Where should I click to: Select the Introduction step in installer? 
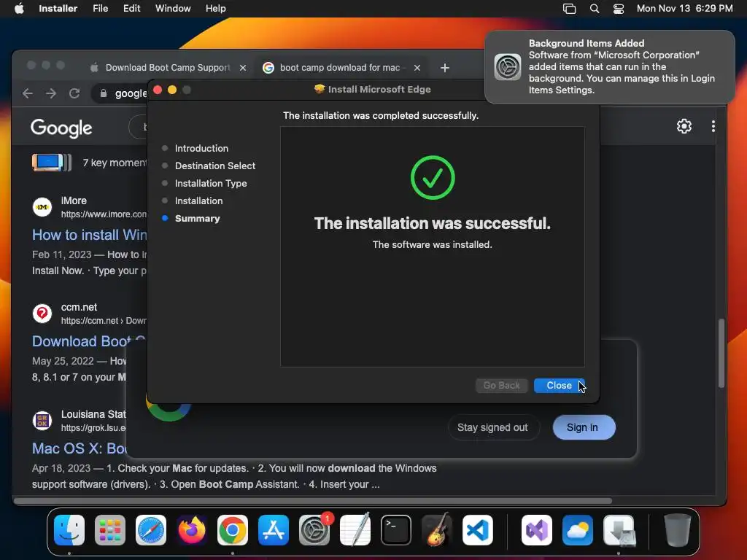coord(201,148)
